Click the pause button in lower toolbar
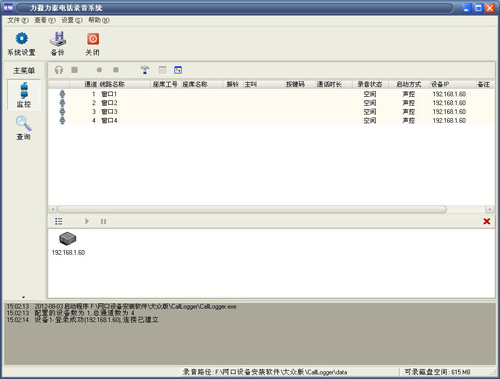Screen dimensions: 500x379 pyautogui.click(x=103, y=221)
